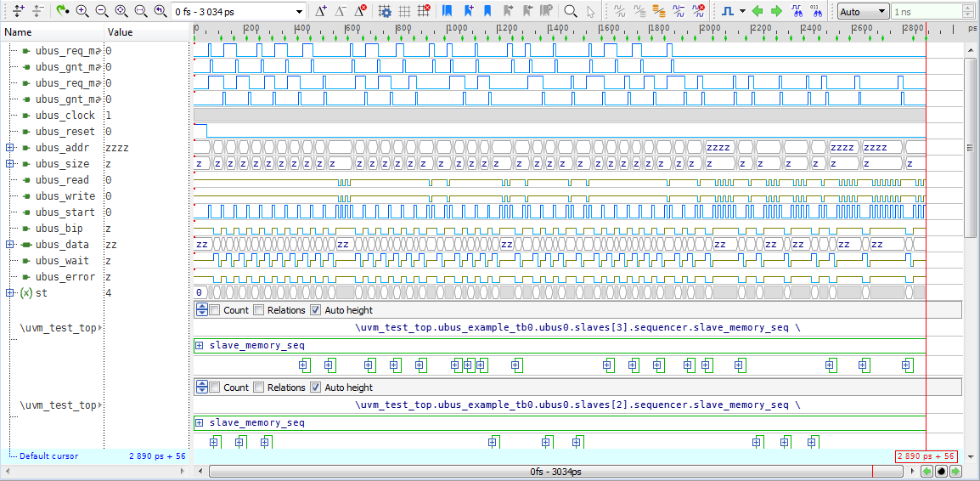Select the ubus_reset signal row
Screen dimensions: 980x481
coord(65,132)
